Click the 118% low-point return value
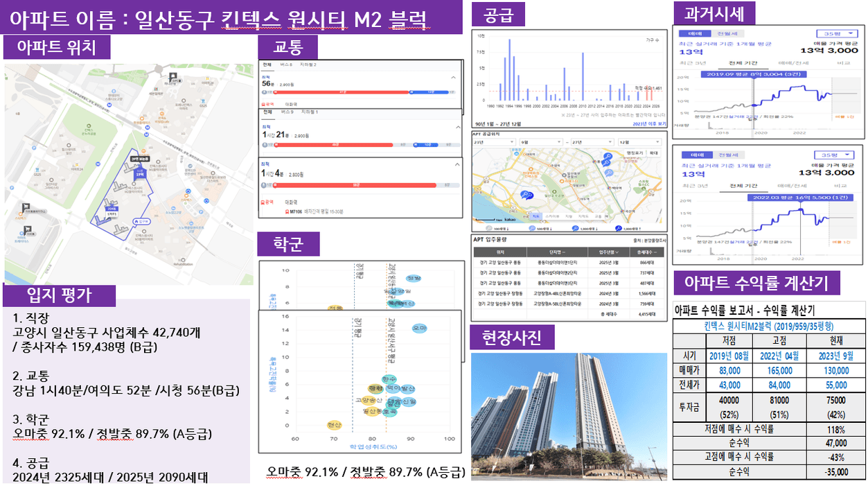 (835, 430)
